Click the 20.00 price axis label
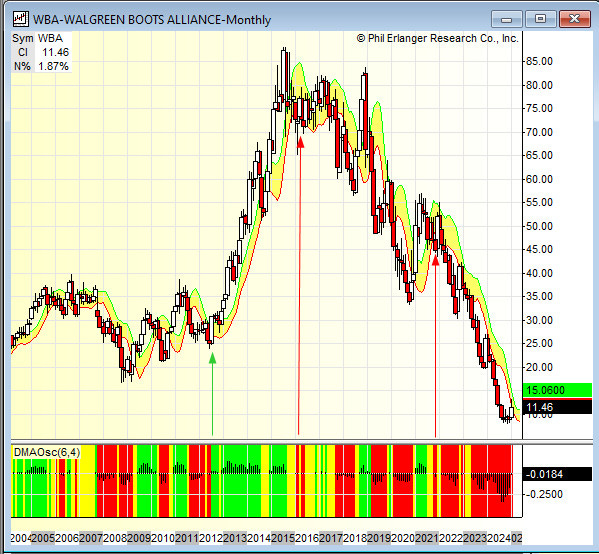 539,367
